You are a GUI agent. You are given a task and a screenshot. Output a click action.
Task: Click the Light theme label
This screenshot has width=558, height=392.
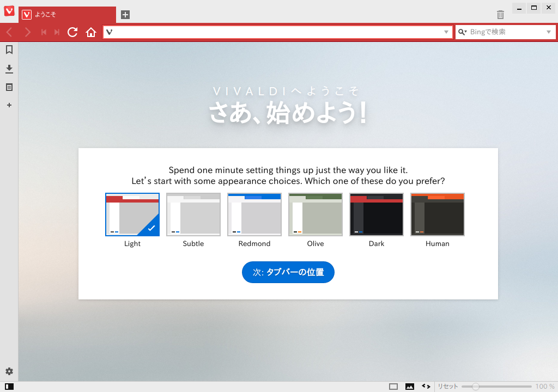coord(132,244)
